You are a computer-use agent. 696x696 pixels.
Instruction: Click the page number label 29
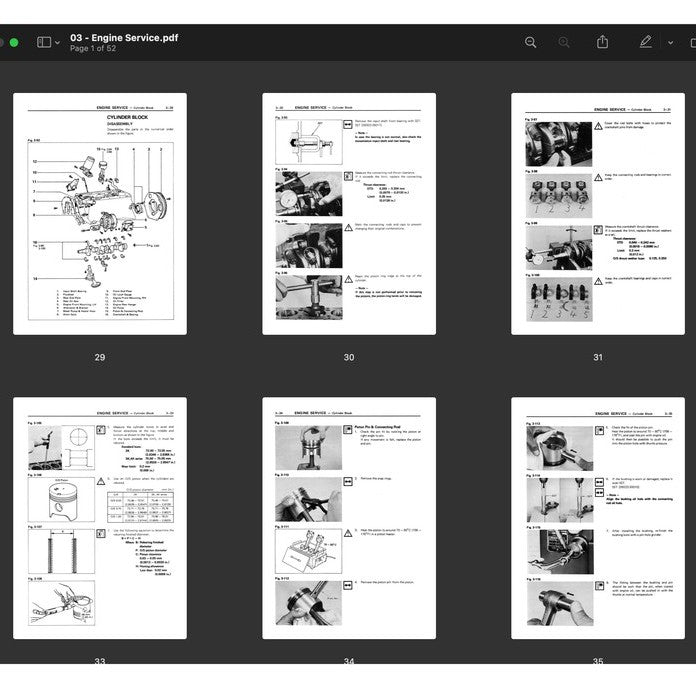99,357
